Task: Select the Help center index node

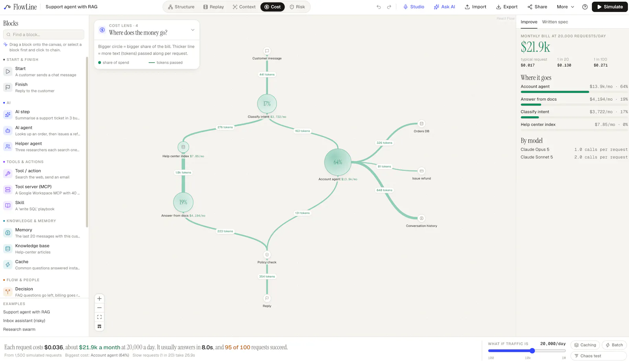Action: point(183,147)
